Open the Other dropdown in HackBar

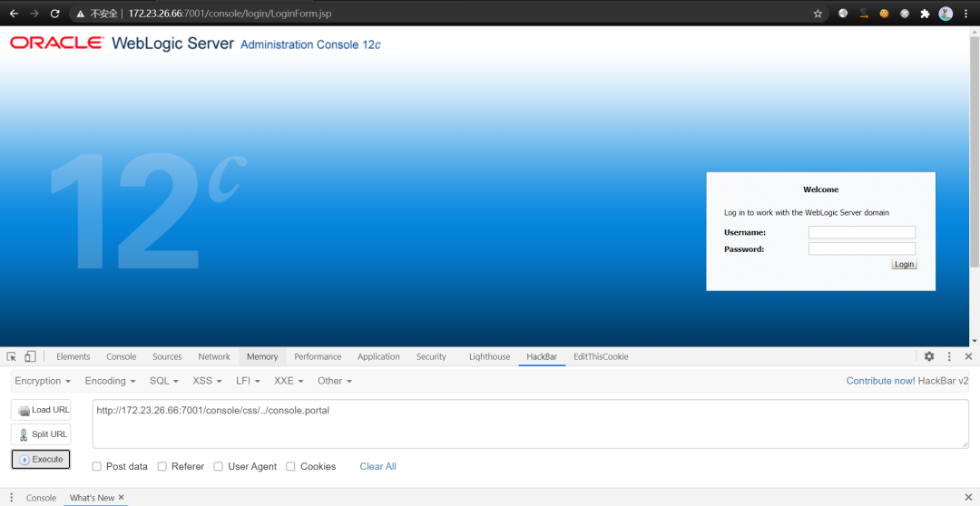click(x=334, y=381)
